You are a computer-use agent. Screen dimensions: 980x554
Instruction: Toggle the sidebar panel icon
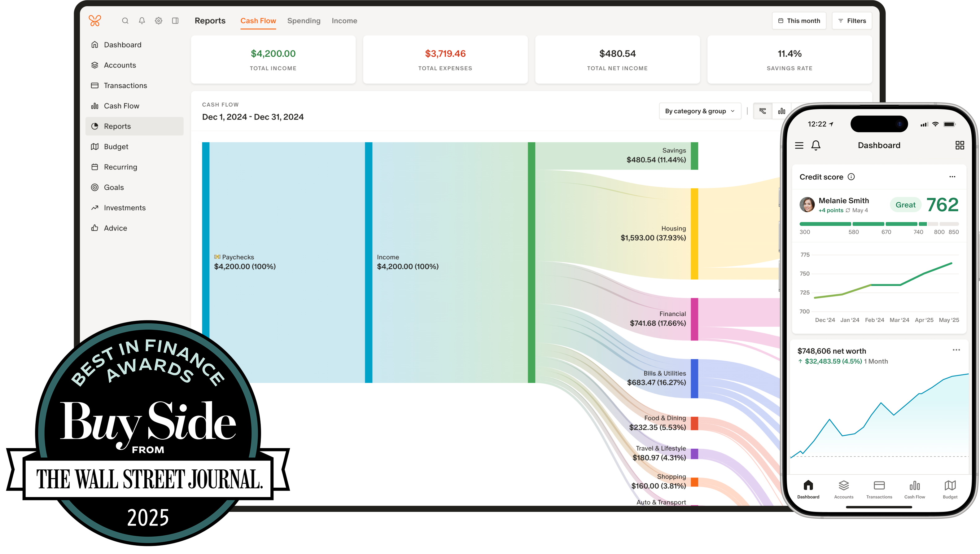175,21
